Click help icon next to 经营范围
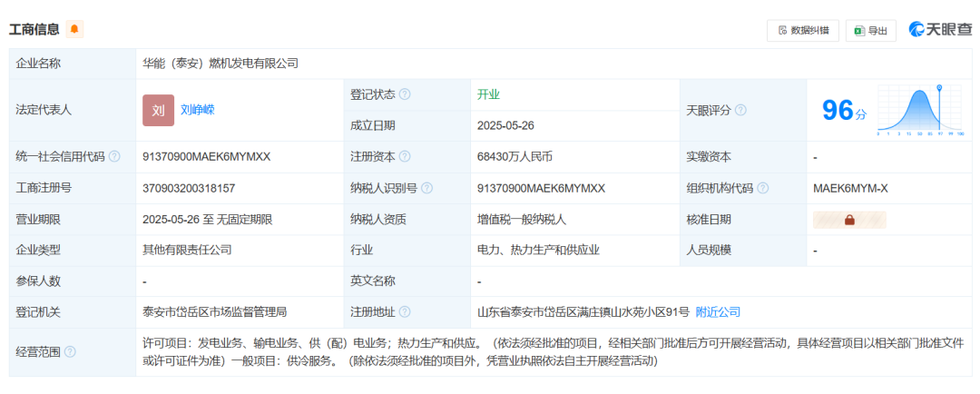 (70, 352)
